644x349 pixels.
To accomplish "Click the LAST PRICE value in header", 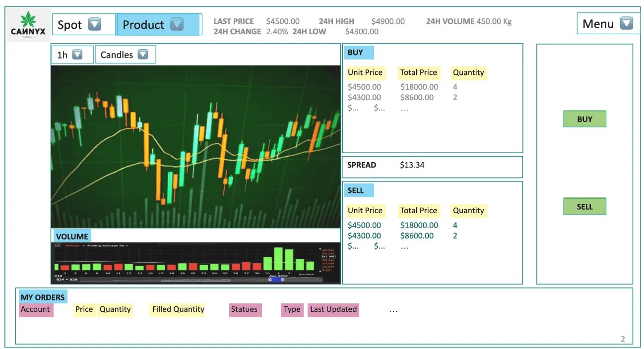I will pos(283,21).
